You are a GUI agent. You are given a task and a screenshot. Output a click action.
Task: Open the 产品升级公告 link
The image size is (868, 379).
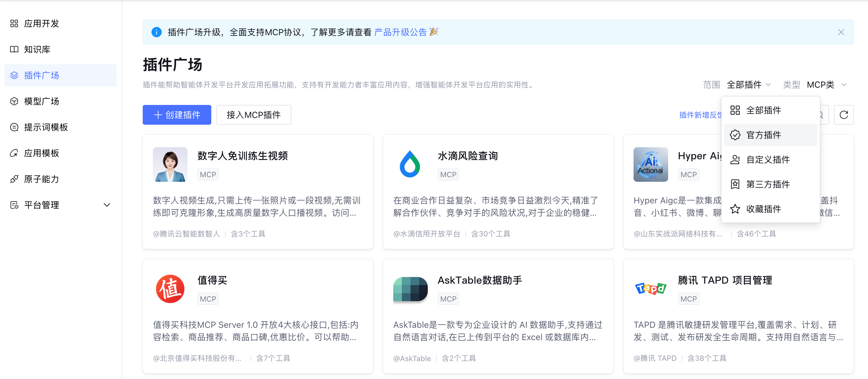(x=400, y=32)
